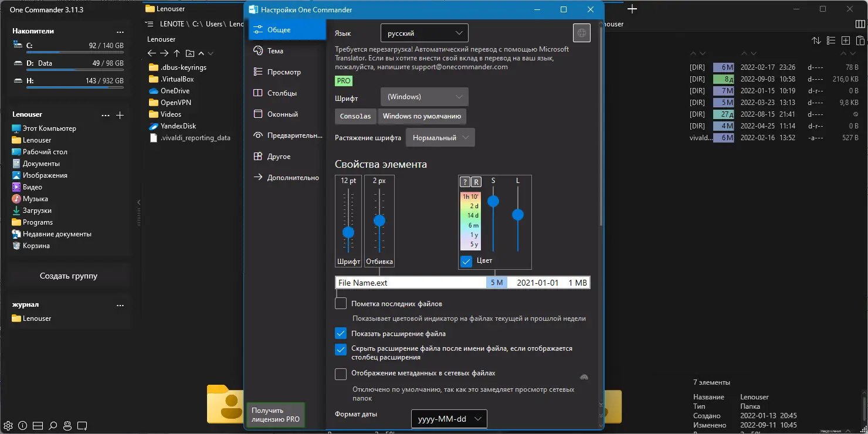Image resolution: width=868 pixels, height=434 pixels.
Task: Navigate up one folder level
Action: [177, 53]
